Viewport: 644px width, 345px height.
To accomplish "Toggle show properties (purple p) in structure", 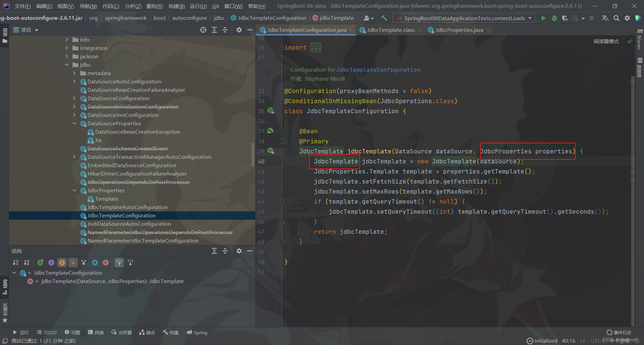I will tap(51, 263).
